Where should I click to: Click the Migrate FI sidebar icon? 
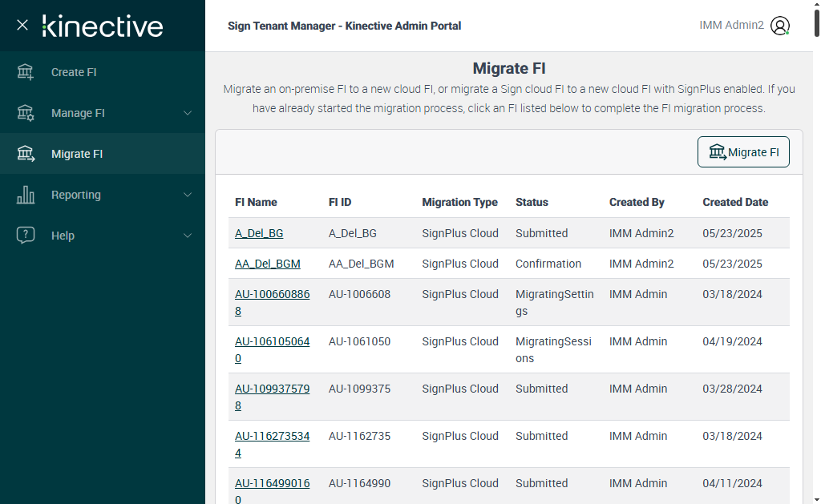[26, 154]
